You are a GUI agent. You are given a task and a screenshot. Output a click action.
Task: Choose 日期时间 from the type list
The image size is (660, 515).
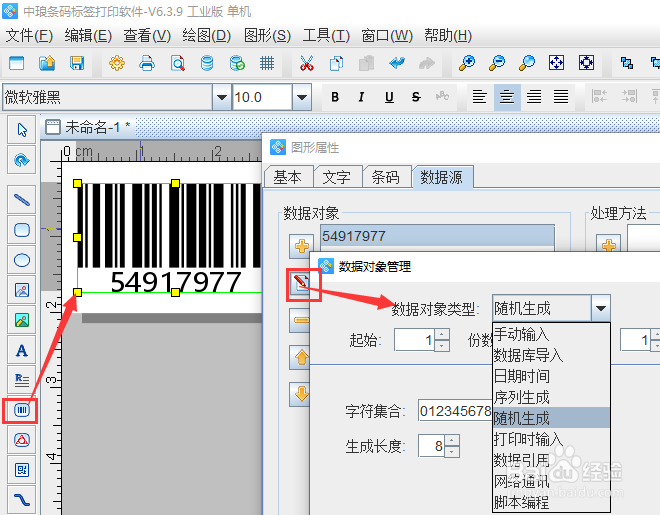click(x=551, y=376)
